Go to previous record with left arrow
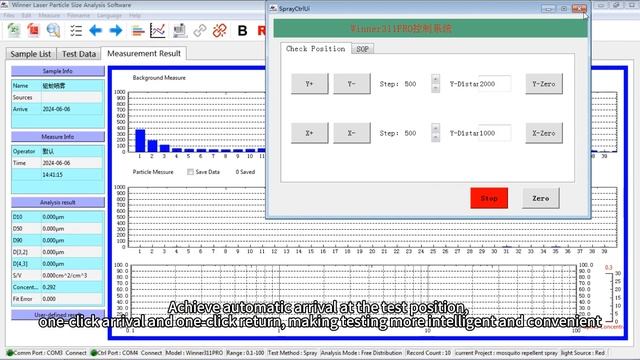This screenshot has width=640, height=360. click(x=96, y=31)
